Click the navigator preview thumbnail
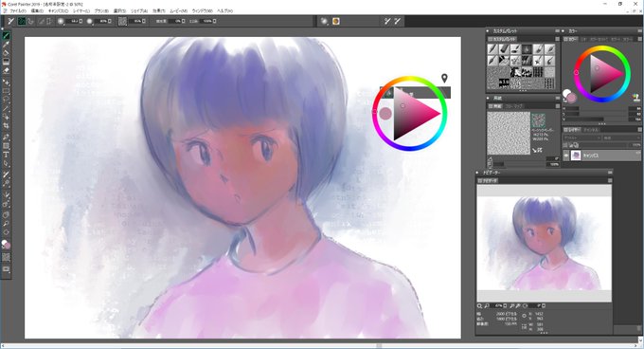 point(544,243)
